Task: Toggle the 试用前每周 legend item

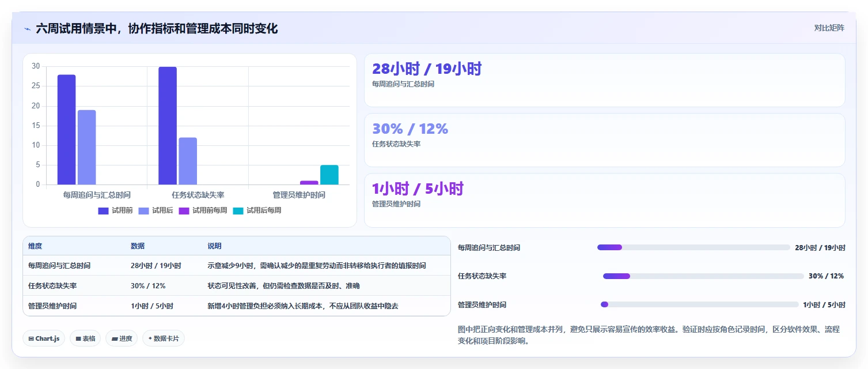Action: (203, 210)
